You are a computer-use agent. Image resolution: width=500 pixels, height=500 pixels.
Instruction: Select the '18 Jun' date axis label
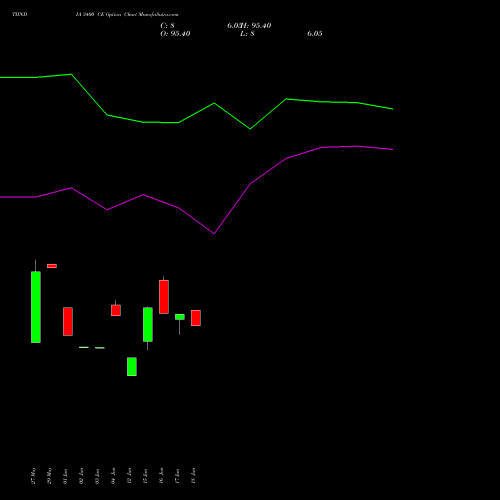[x=193, y=476]
